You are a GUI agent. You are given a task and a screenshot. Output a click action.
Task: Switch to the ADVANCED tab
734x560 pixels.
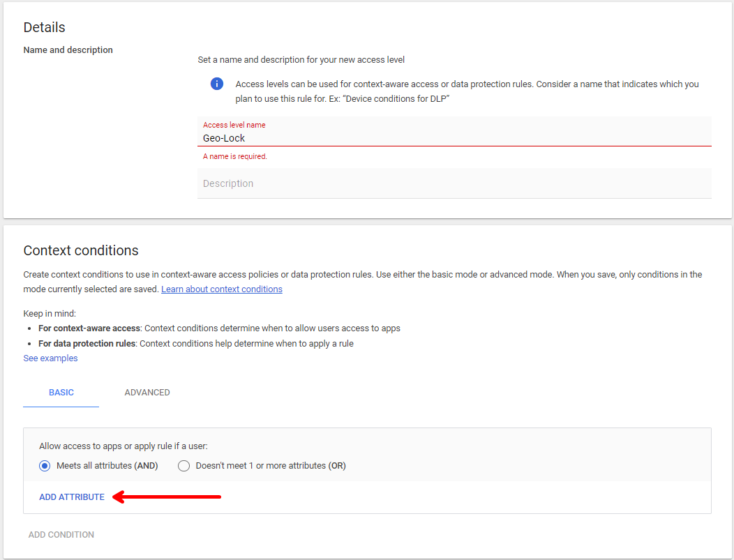pos(147,393)
